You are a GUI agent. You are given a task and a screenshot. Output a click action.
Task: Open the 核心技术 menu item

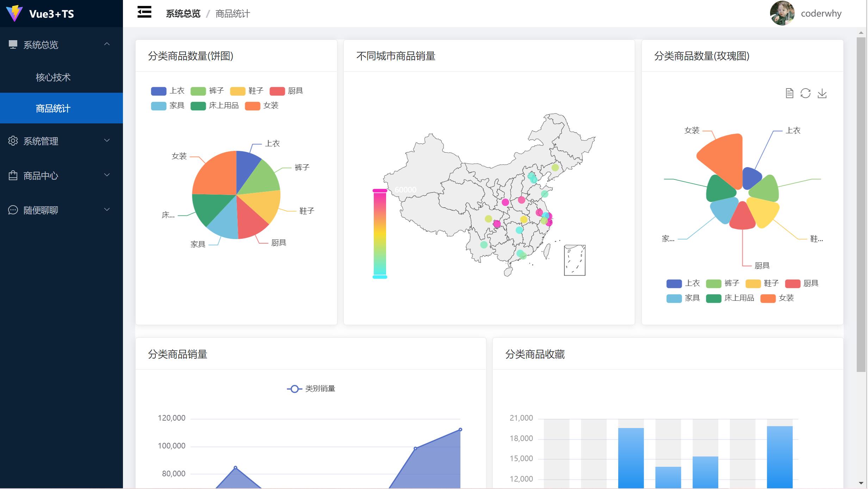(x=53, y=77)
